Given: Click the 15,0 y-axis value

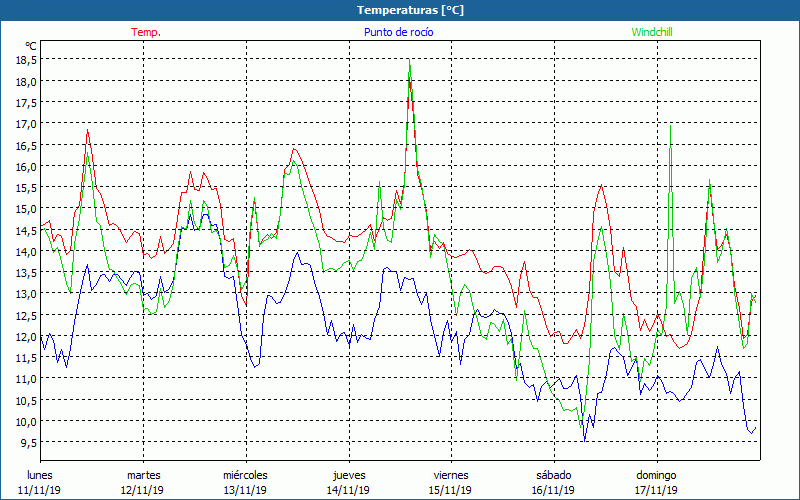Looking at the screenshot, I should (x=27, y=209).
